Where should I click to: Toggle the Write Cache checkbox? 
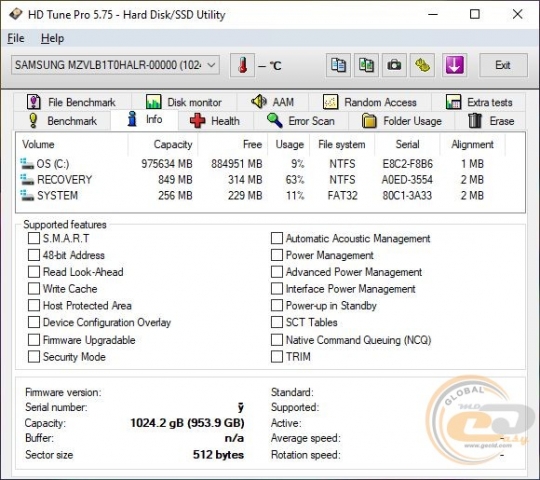coord(34,288)
